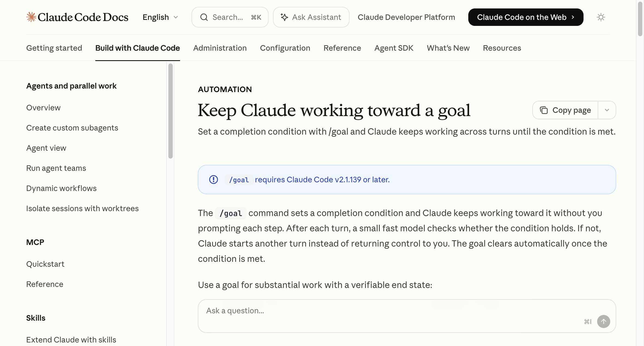The width and height of the screenshot is (644, 346).
Task: Open Dynamic workflows in the sidebar
Action: (61, 188)
